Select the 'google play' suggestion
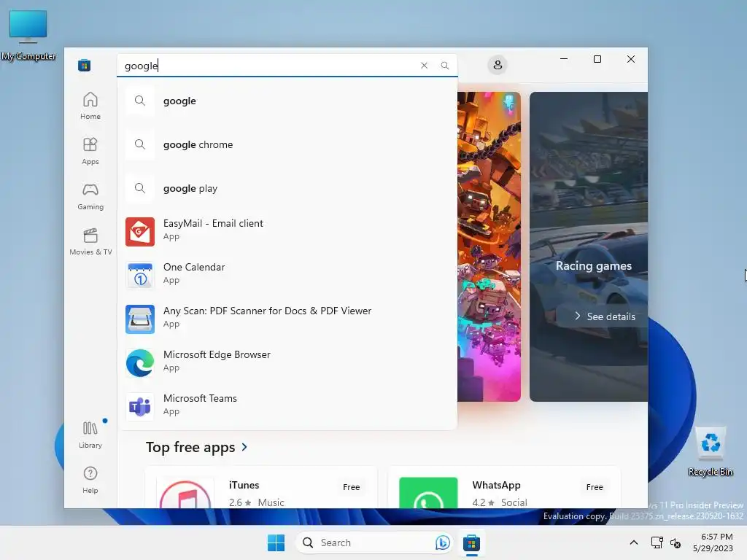This screenshot has height=560, width=747. (287, 189)
